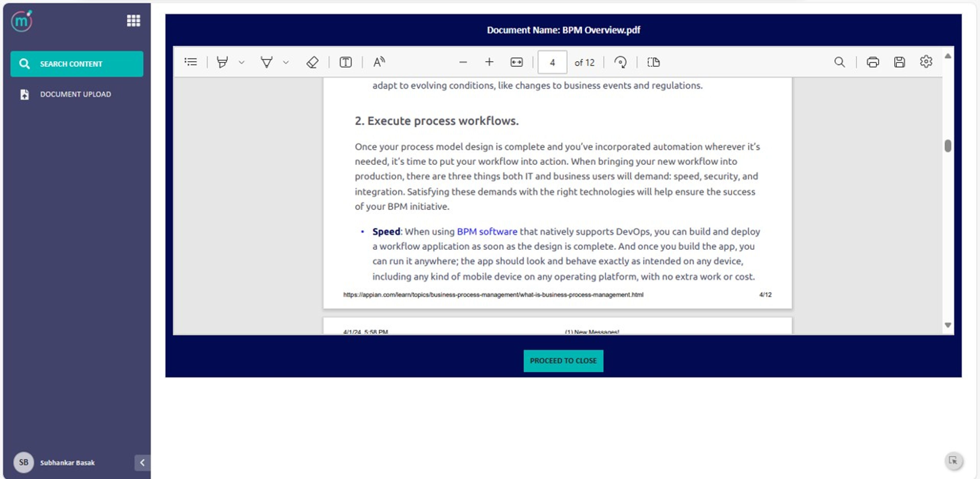Open the find in document search
This screenshot has height=479, width=980.
840,62
